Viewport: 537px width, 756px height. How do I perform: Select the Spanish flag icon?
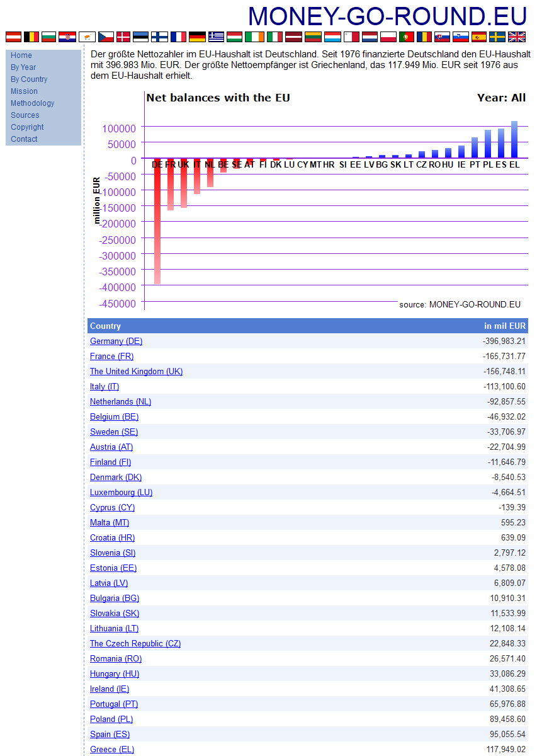click(479, 37)
